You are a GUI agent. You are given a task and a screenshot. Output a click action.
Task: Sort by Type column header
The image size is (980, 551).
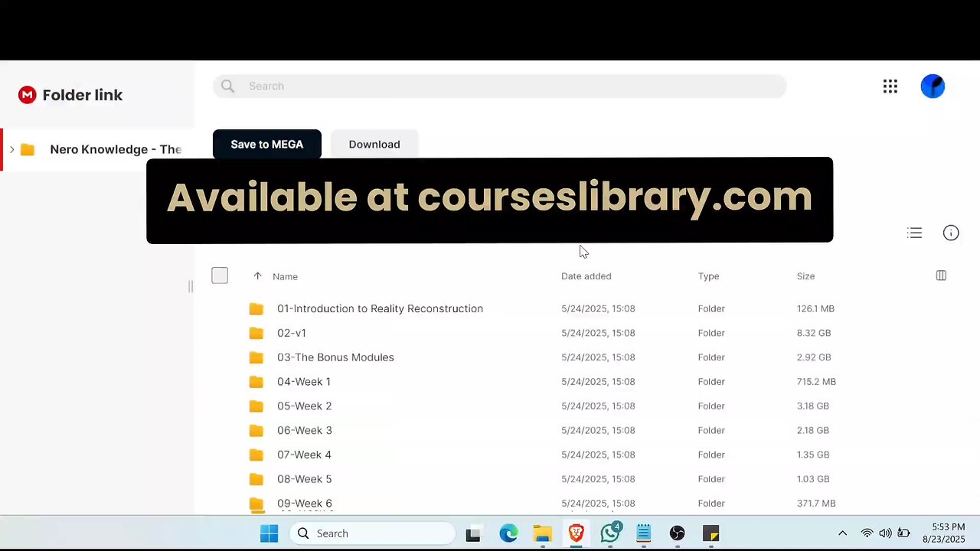708,276
